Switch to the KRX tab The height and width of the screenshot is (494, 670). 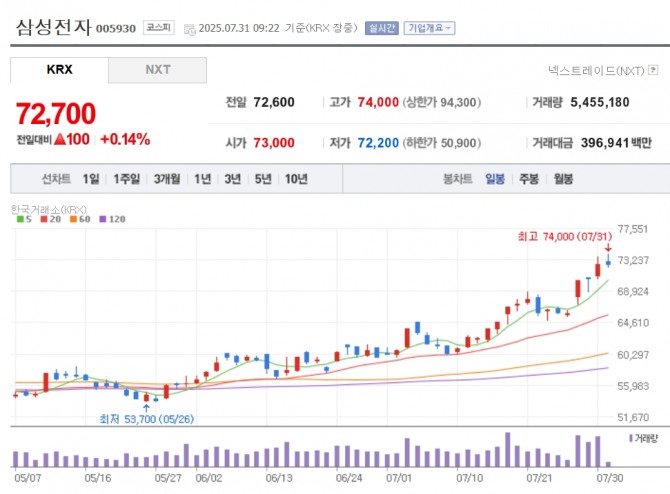59,70
